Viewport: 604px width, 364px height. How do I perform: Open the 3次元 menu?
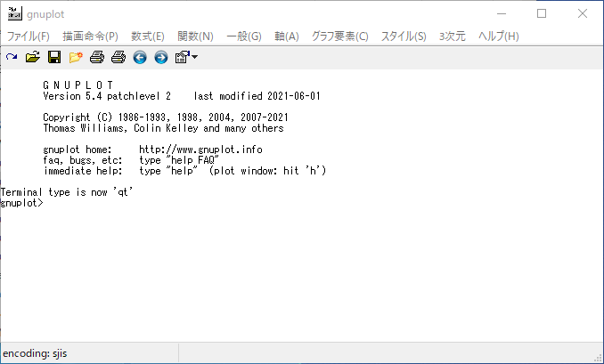453,36
